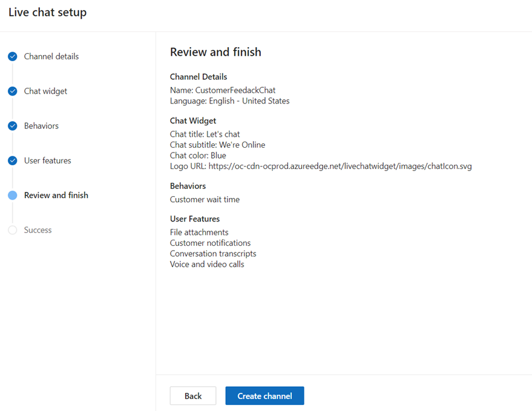The image size is (532, 411).
Task: Click the User features step checkmark icon
Action: click(12, 161)
